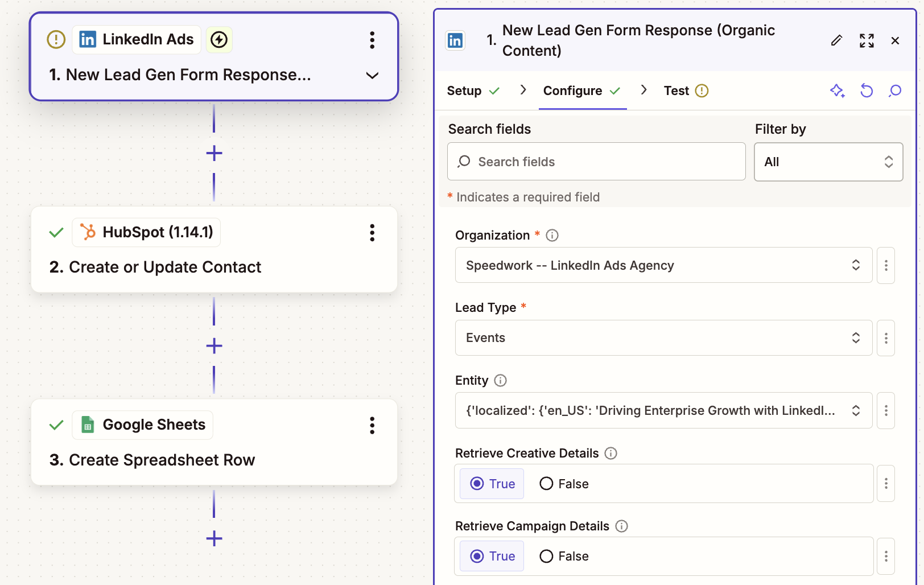Open the Lead Type dropdown showing Events
Screen dimensions: 924x585
[x=663, y=338]
